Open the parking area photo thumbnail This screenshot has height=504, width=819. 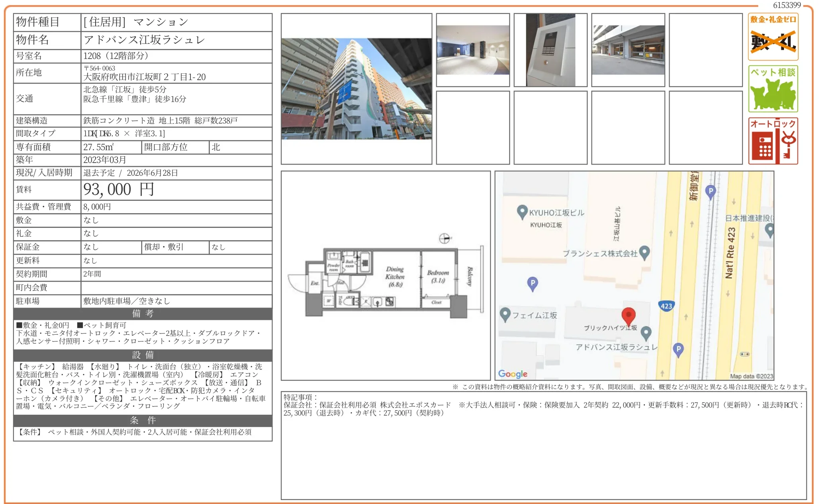pyautogui.click(x=628, y=50)
